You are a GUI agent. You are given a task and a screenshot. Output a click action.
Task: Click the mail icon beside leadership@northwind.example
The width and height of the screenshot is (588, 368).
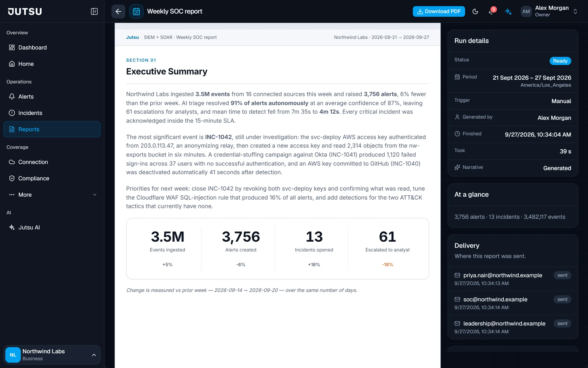(457, 324)
